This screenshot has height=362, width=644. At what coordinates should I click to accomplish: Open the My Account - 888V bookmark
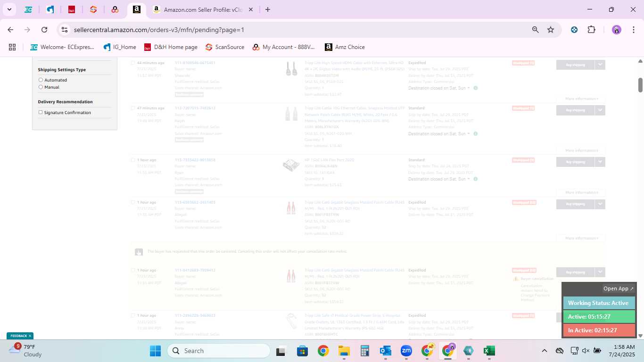point(283,47)
